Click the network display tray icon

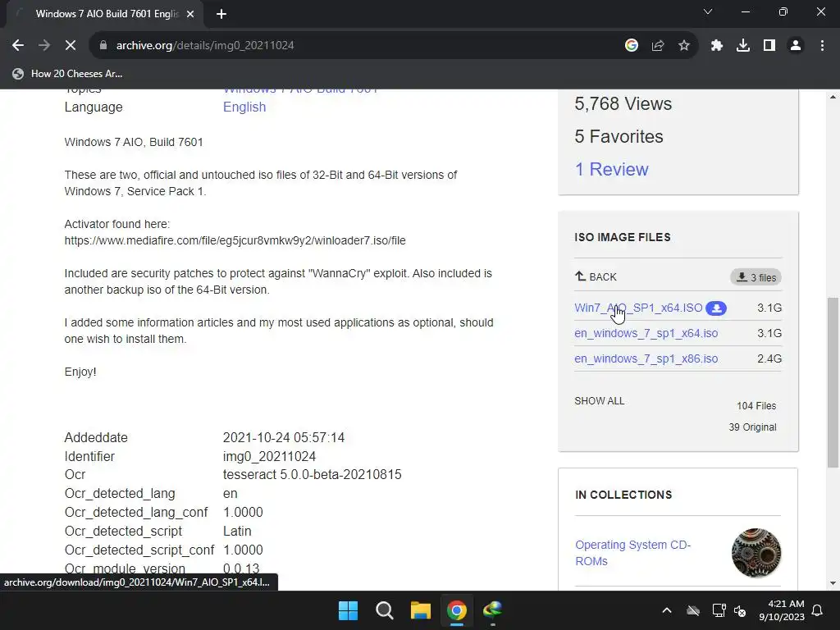[x=719, y=610]
